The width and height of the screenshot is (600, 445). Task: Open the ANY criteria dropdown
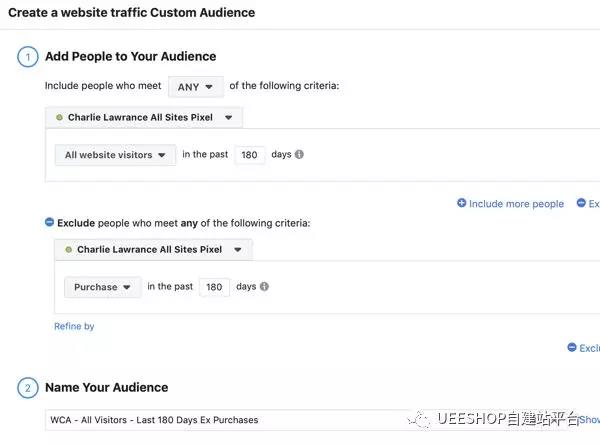pos(195,87)
